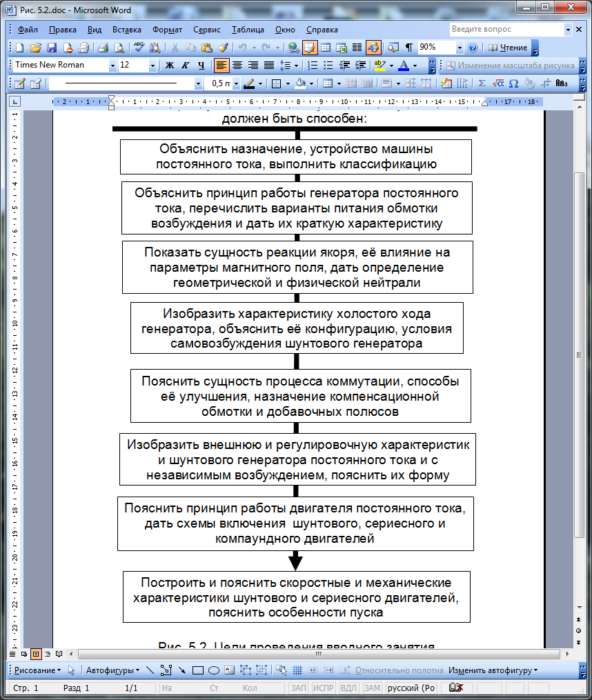The width and height of the screenshot is (592, 700).
Task: Click the font color A button
Action: coord(404,66)
